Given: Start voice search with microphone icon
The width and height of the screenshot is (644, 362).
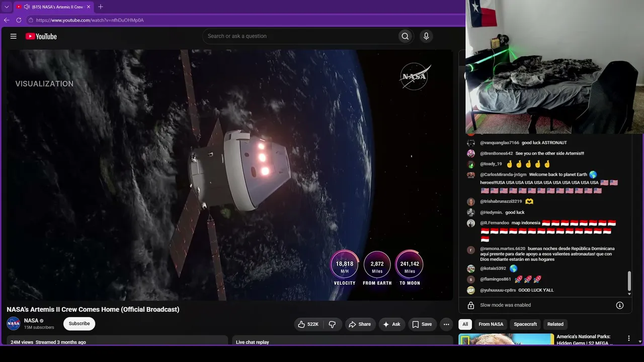Looking at the screenshot, I should [x=426, y=36].
